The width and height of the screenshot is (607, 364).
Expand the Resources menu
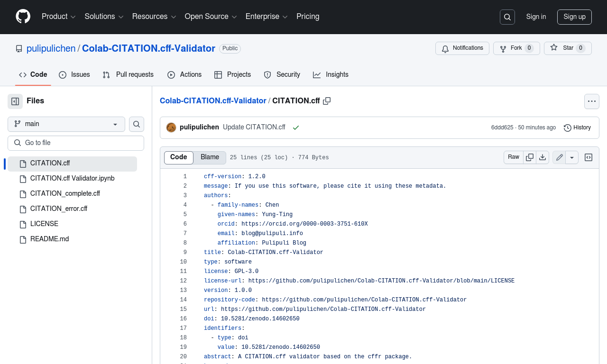coord(154,17)
